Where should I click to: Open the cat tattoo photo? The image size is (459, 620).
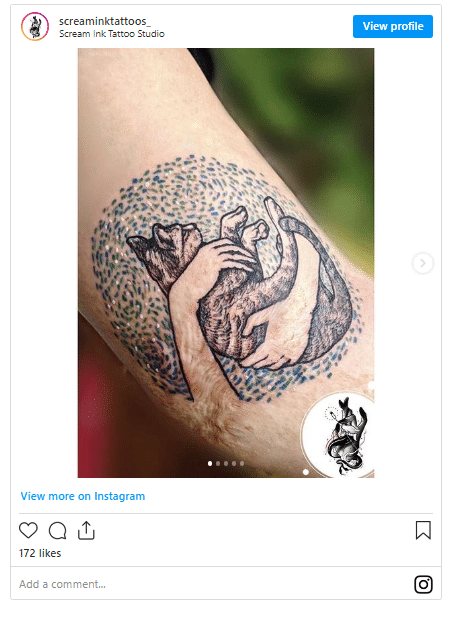click(x=226, y=263)
